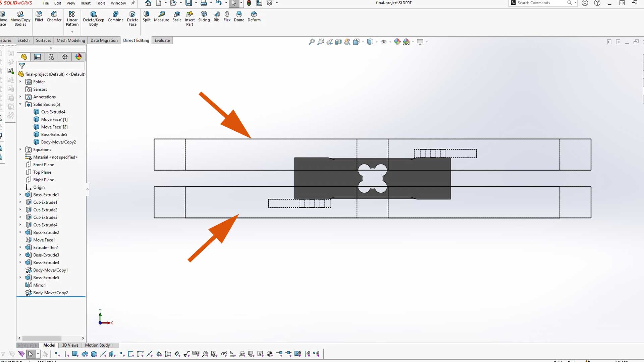Click feature tree horizontal scrollbar
The height and width of the screenshot is (362, 644).
(42, 338)
